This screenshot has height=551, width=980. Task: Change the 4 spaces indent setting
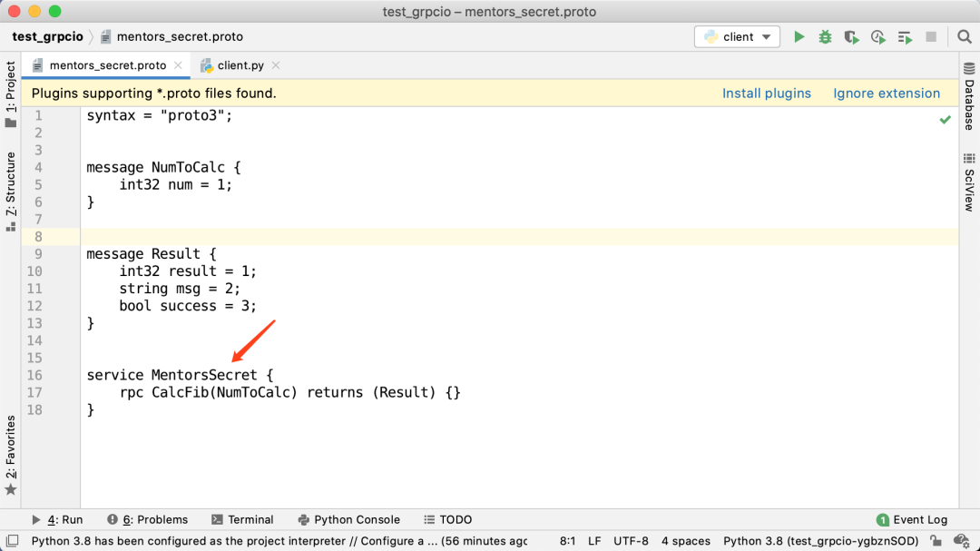686,541
